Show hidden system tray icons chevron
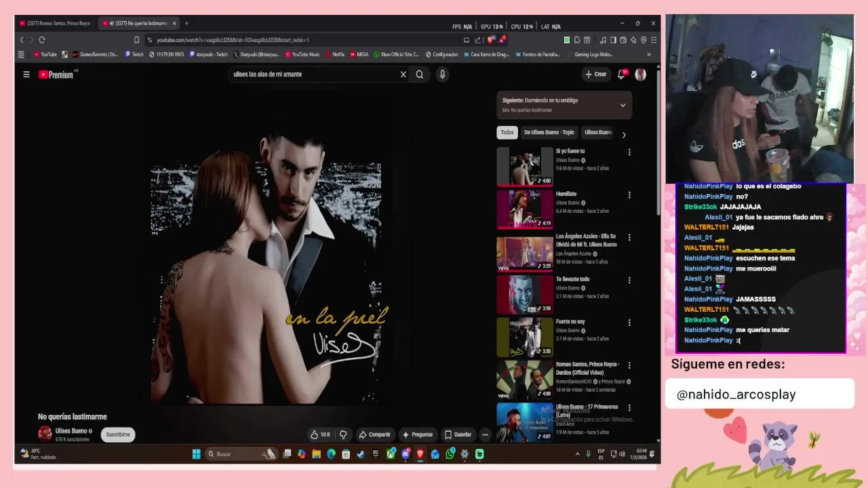 point(578,454)
